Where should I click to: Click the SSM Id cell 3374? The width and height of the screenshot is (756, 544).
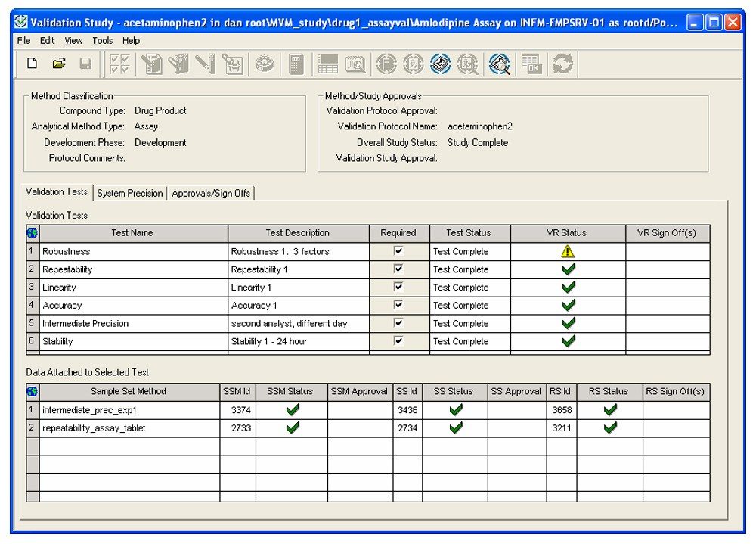[237, 410]
